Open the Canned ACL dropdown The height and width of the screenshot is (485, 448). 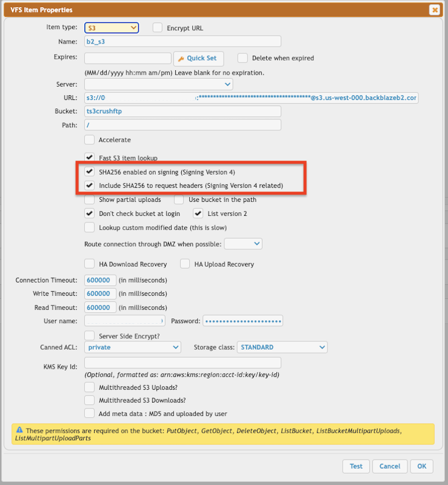133,347
